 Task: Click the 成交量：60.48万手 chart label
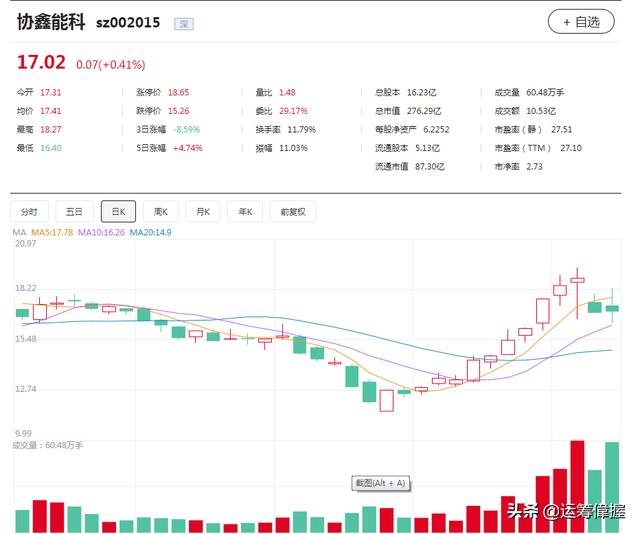tap(48, 445)
